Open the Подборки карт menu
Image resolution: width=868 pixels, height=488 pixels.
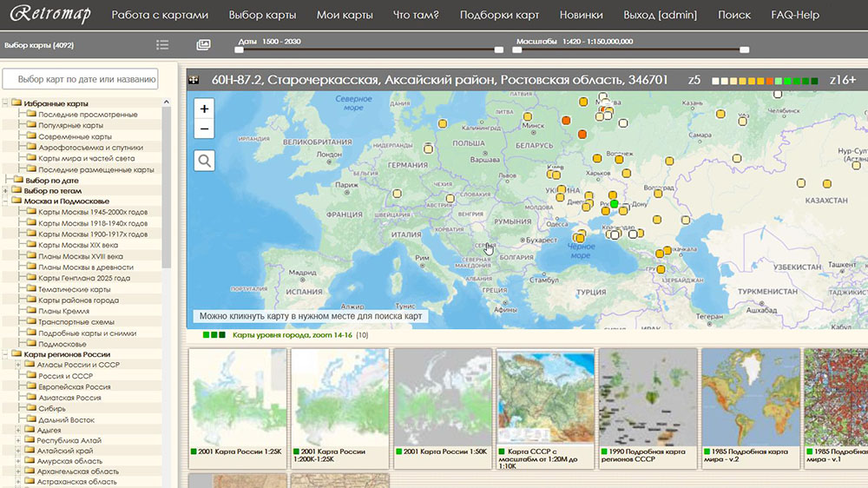coord(498,15)
